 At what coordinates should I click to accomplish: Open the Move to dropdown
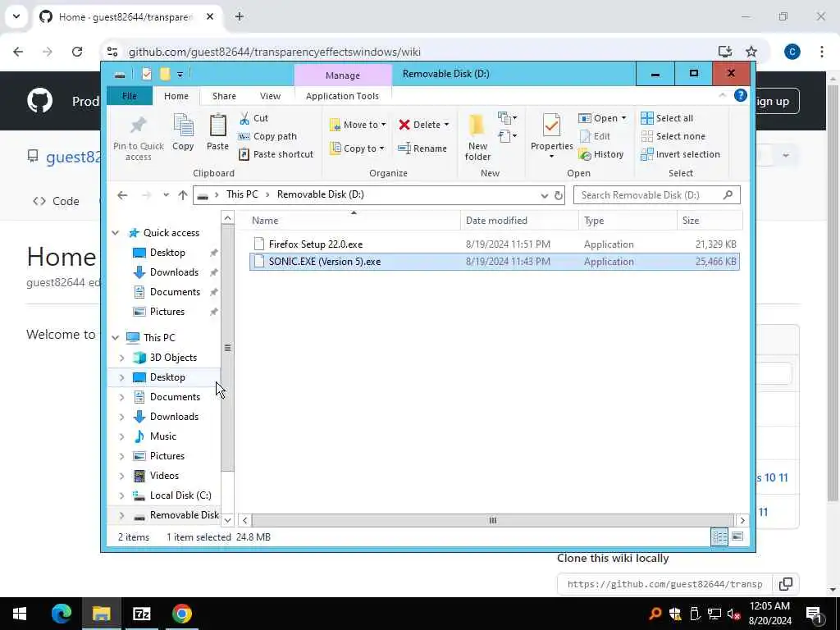(358, 125)
